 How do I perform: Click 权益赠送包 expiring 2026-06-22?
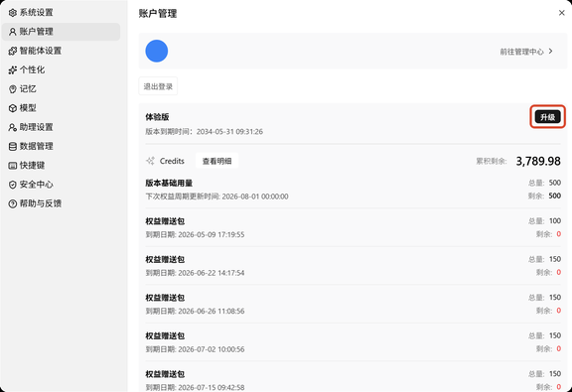tap(165, 260)
